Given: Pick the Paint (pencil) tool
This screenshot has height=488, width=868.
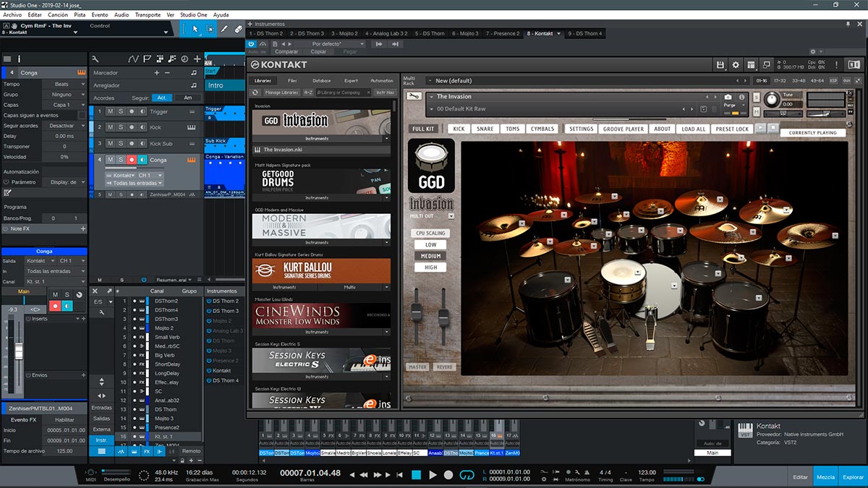Looking at the screenshot, I should 224,29.
